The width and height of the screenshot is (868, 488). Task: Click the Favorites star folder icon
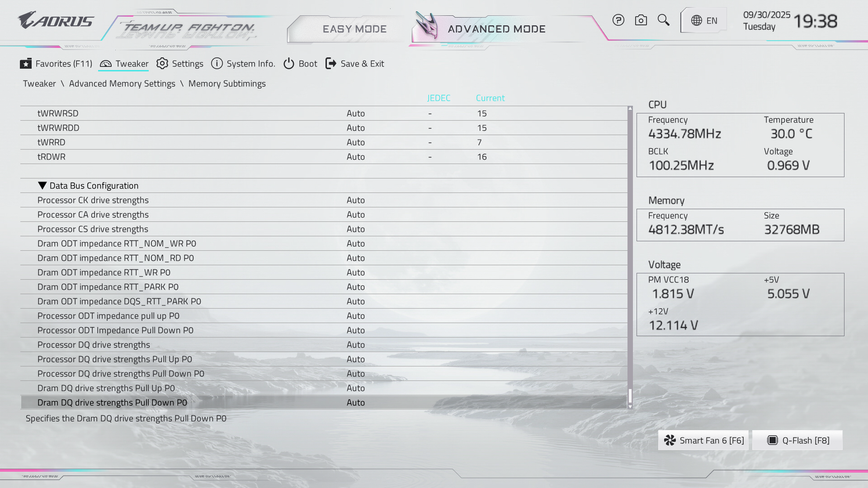(x=26, y=64)
